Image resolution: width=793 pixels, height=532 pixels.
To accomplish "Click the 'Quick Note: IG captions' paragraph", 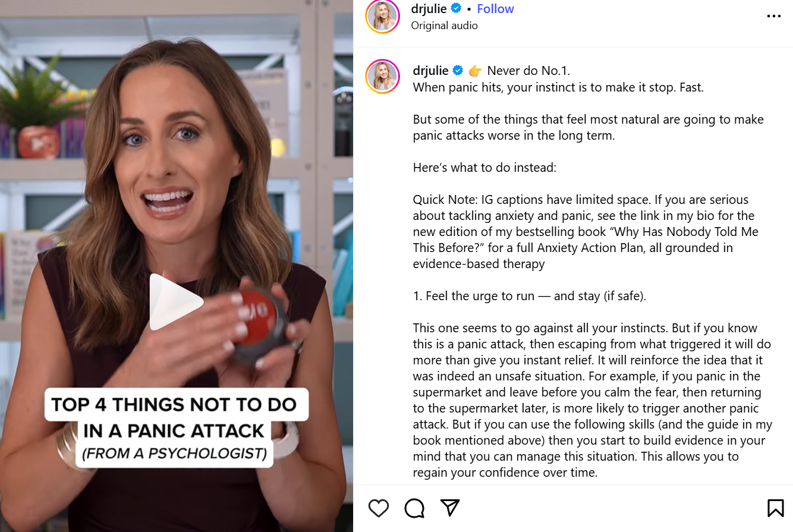I will pos(586,232).
